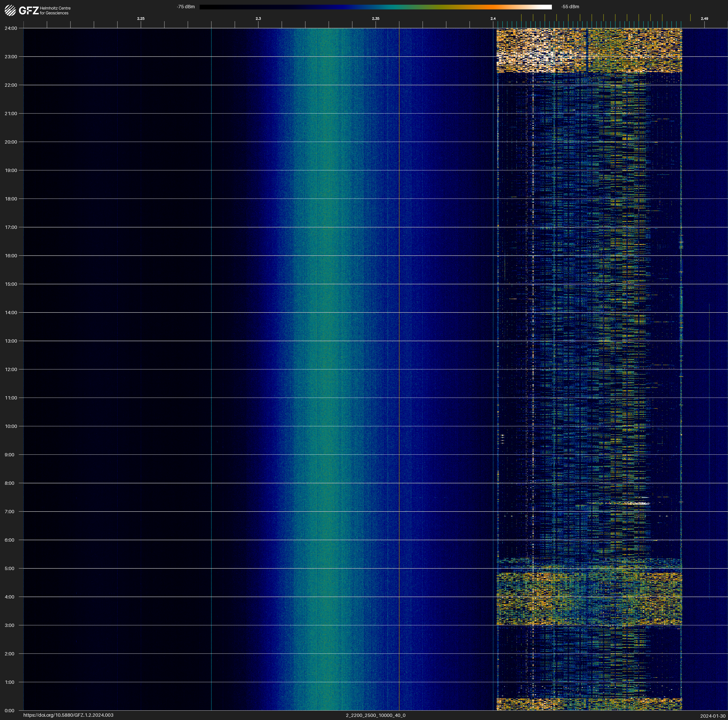Click the 18:00 time axis label
This screenshot has height=720, width=728.
[11, 199]
